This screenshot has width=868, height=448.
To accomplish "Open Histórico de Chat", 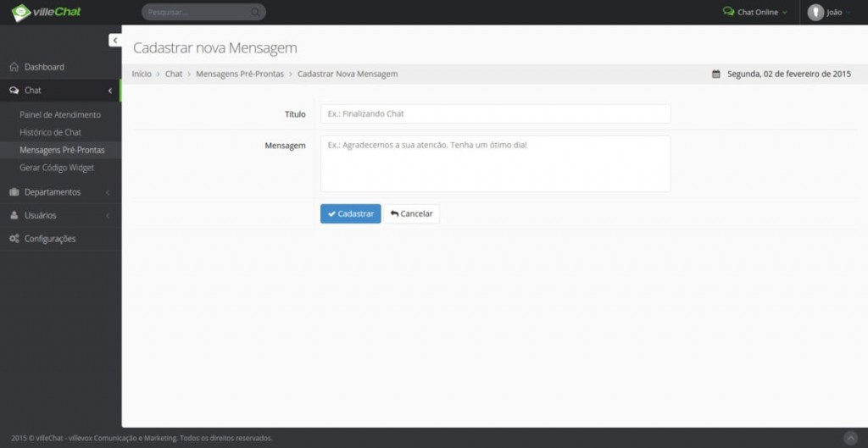I will pyautogui.click(x=50, y=133).
